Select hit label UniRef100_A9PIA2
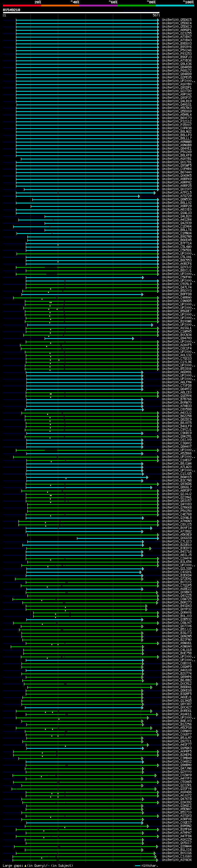The width and height of the screenshot is (197, 868). (x=177, y=94)
